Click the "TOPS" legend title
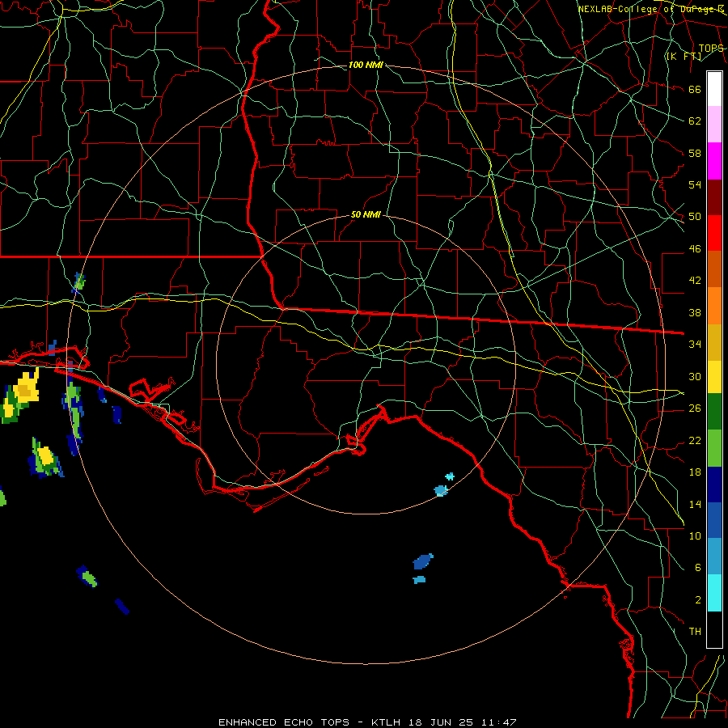 point(711,48)
